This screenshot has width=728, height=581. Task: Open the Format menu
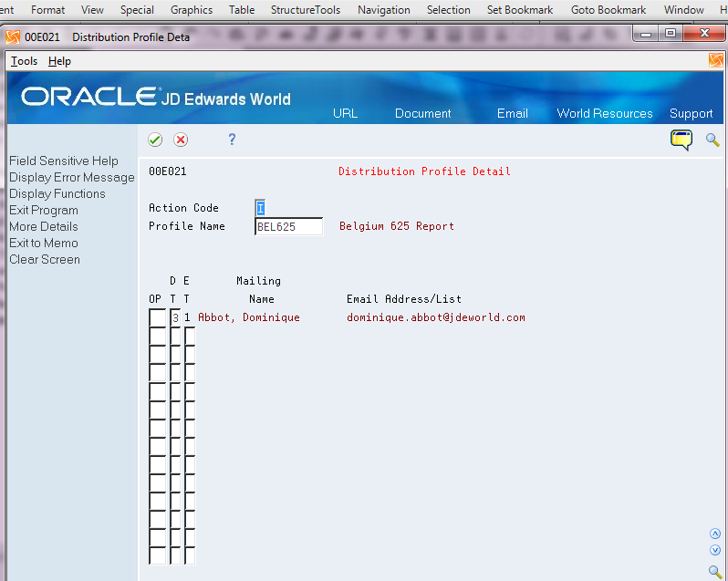point(47,10)
